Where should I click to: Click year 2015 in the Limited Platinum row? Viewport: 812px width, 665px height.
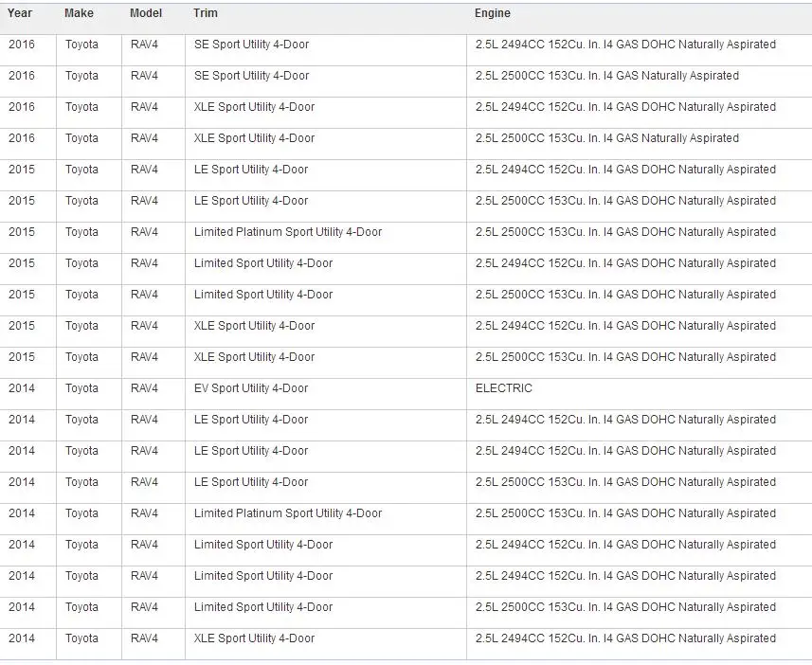22,231
